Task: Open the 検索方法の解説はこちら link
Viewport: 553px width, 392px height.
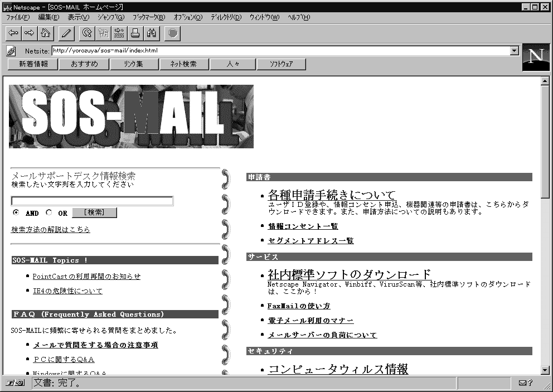Action: pyautogui.click(x=50, y=230)
